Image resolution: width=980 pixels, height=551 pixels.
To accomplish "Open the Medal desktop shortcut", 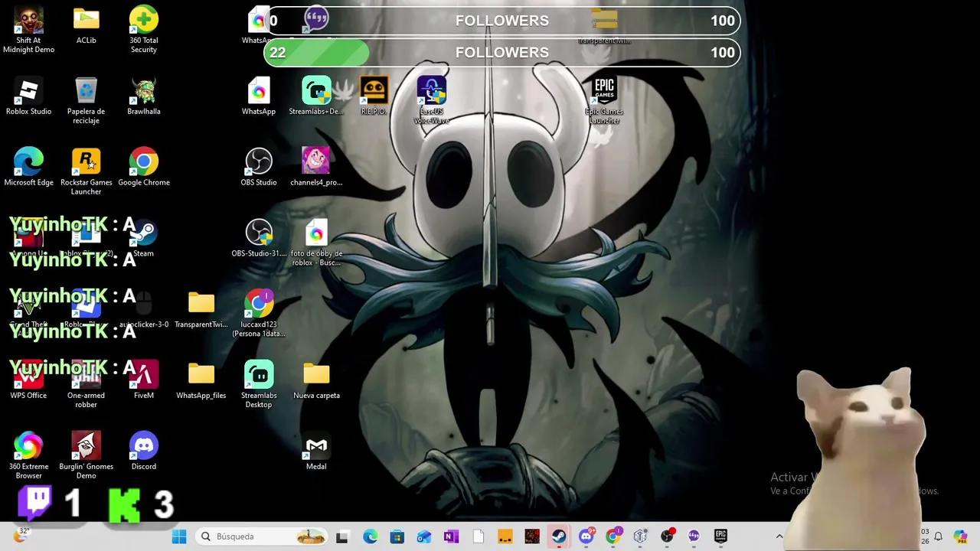I will (x=316, y=452).
